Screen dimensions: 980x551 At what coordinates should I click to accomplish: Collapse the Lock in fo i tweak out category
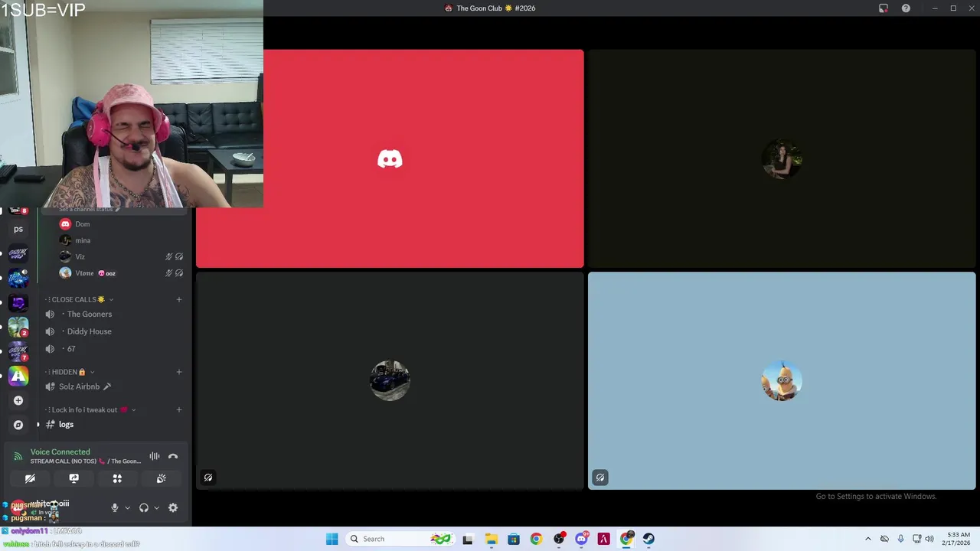pos(90,409)
